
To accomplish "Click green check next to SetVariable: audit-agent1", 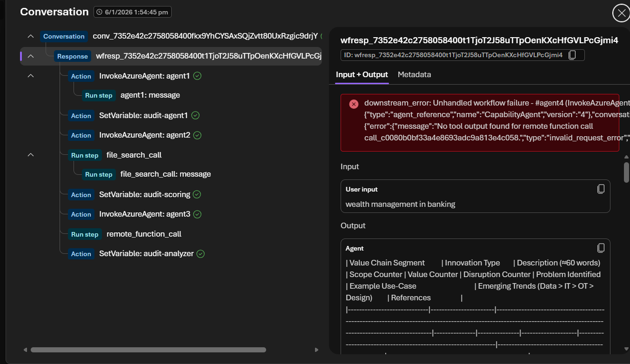I will click(x=195, y=115).
